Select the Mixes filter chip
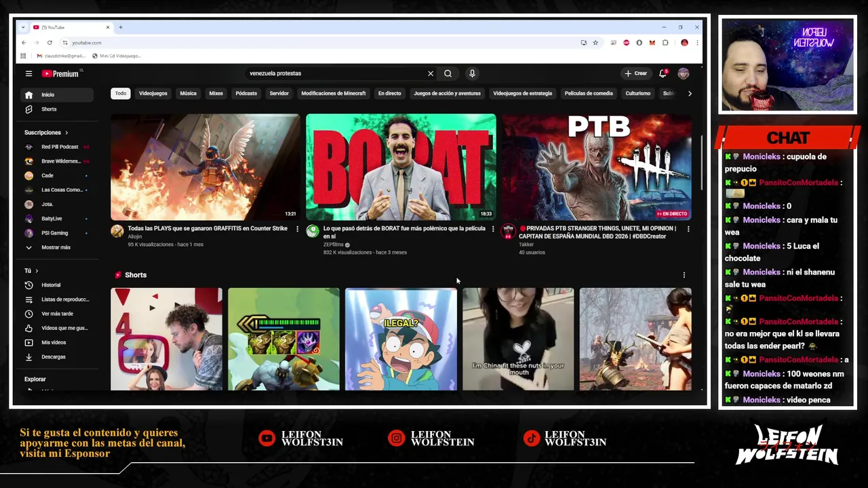 (x=216, y=94)
